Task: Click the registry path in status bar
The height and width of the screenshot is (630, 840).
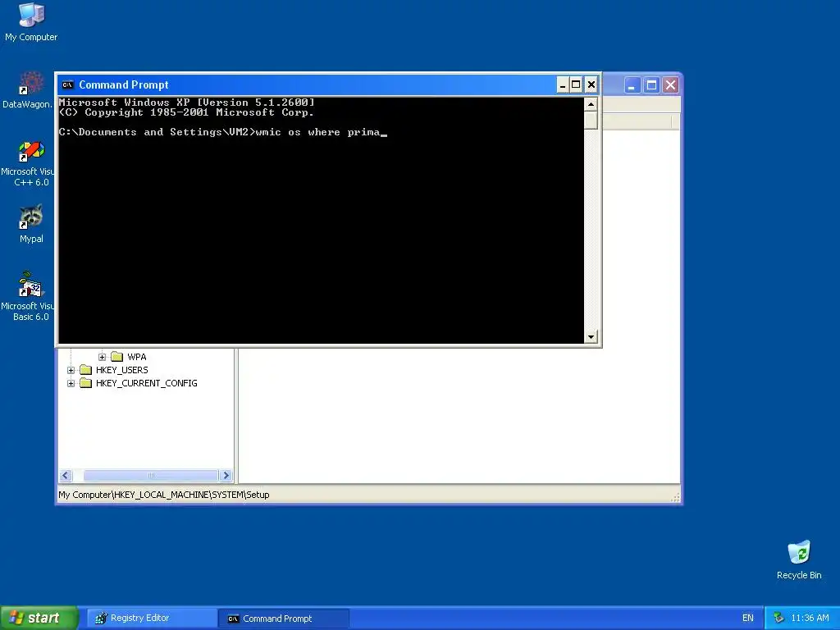Action: click(x=164, y=495)
